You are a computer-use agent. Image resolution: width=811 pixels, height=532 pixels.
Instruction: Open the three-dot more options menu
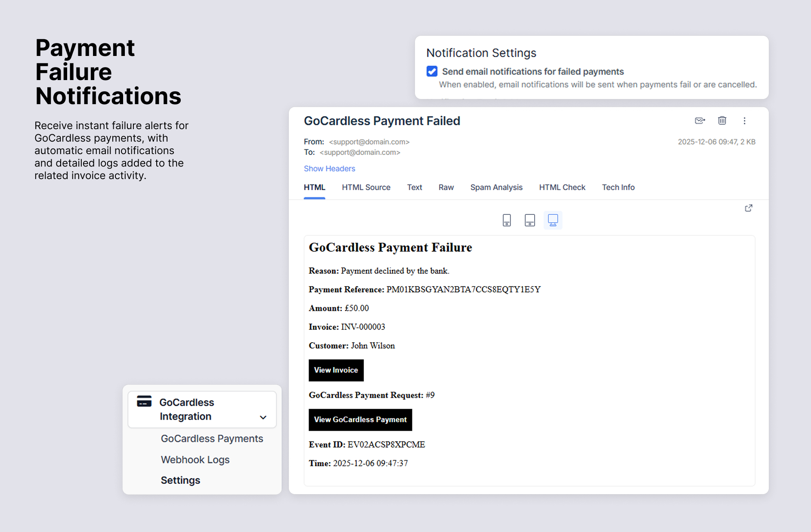(x=744, y=121)
